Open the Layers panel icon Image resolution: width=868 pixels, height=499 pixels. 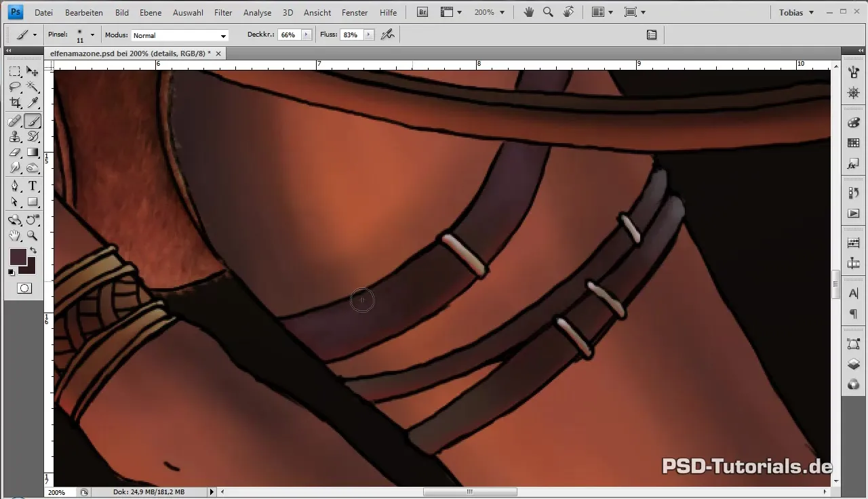click(x=854, y=364)
